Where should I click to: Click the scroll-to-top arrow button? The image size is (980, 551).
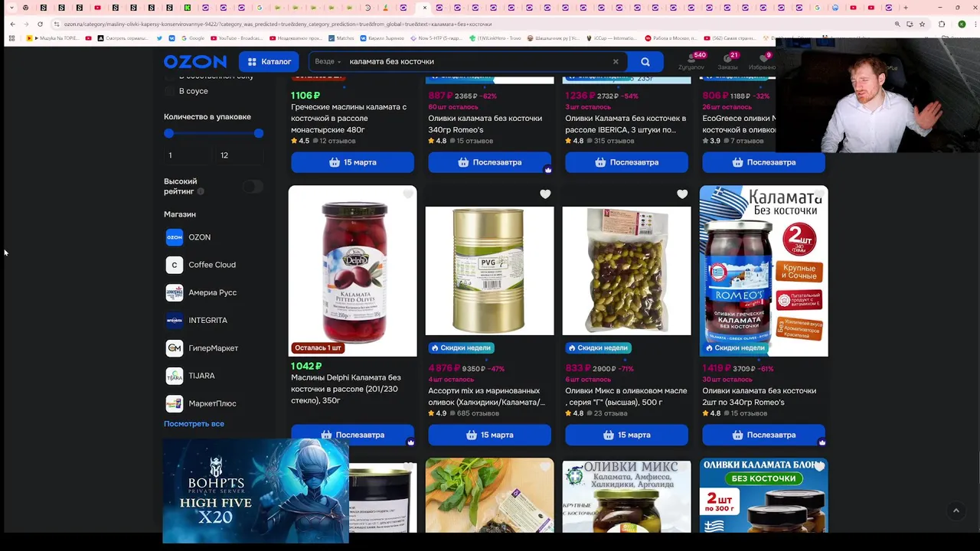(x=955, y=510)
